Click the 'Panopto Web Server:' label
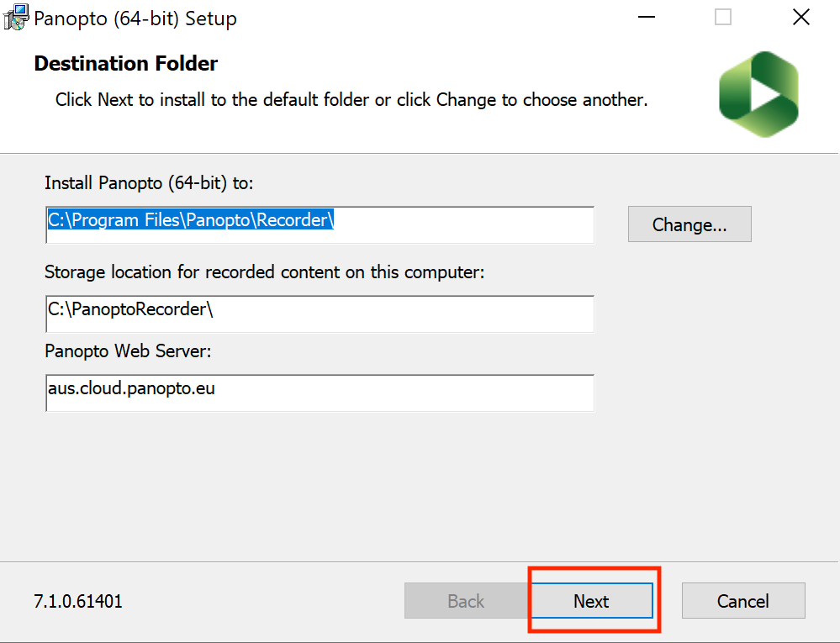This screenshot has height=643, width=840. click(128, 351)
